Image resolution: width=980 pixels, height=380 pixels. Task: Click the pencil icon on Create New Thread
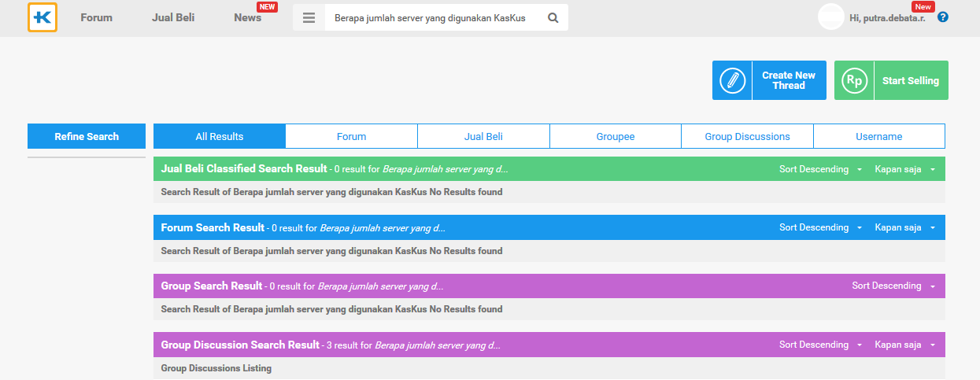click(x=732, y=80)
